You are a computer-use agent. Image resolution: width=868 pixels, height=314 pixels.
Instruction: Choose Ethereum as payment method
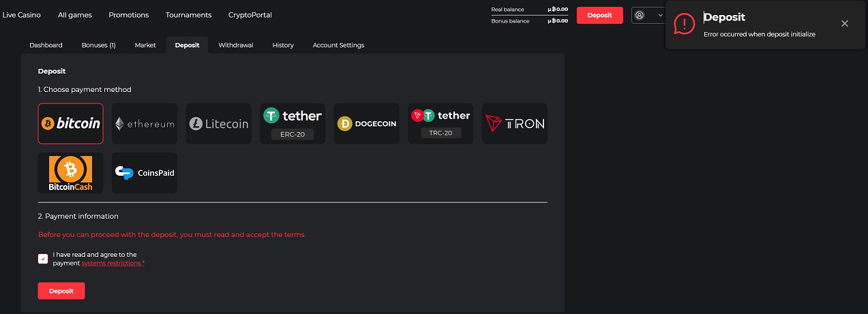(x=145, y=124)
